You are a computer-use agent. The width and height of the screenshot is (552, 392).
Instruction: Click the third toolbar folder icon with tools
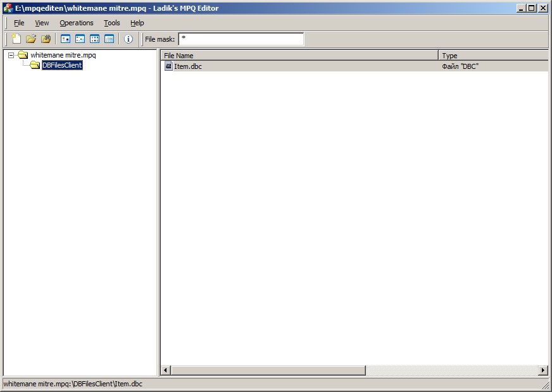pyautogui.click(x=46, y=39)
